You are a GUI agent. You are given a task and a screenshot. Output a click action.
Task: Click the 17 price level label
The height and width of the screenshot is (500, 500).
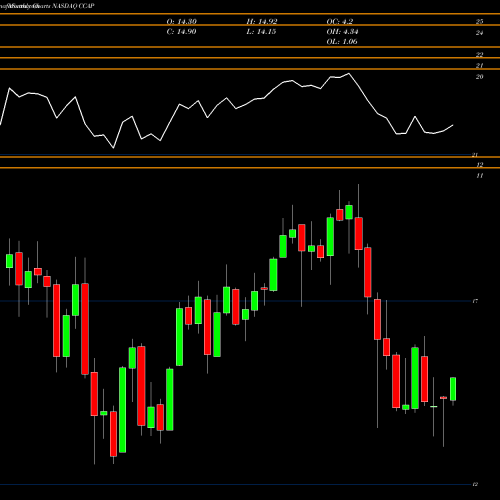tap(475, 301)
